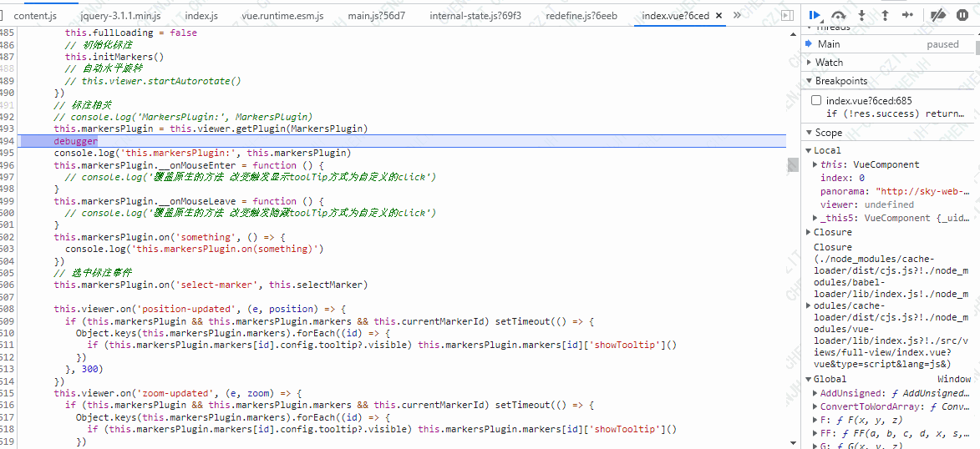Image resolution: width=980 pixels, height=449 pixels.
Task: Step out of current function
Action: tap(885, 15)
